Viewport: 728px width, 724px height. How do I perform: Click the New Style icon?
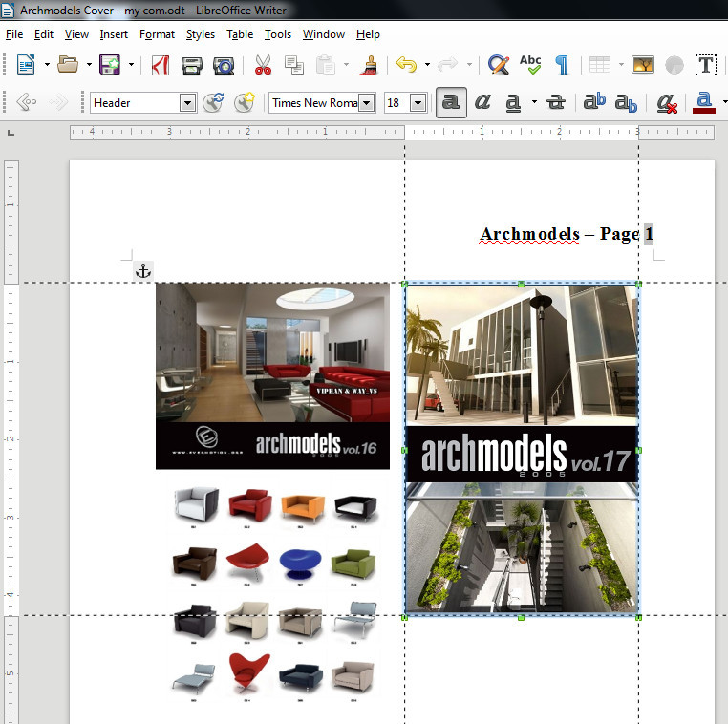click(245, 102)
